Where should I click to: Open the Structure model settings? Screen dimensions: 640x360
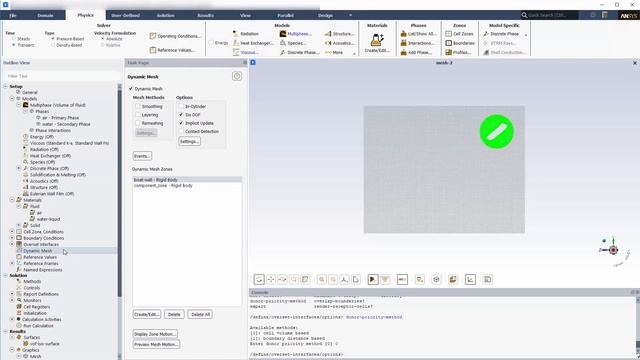(x=340, y=34)
